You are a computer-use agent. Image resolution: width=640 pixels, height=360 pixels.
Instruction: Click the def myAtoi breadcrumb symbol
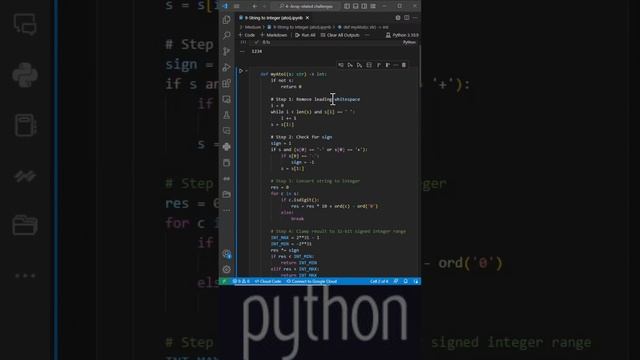(363, 27)
